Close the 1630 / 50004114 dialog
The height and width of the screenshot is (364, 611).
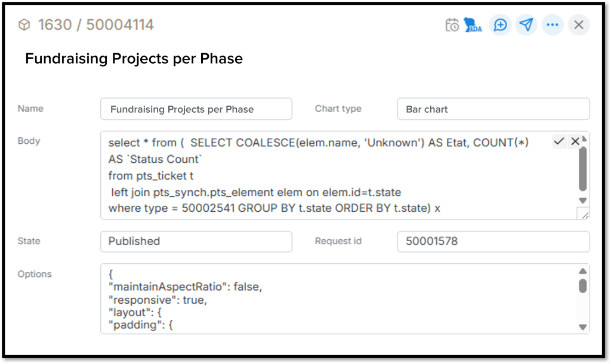(x=578, y=25)
